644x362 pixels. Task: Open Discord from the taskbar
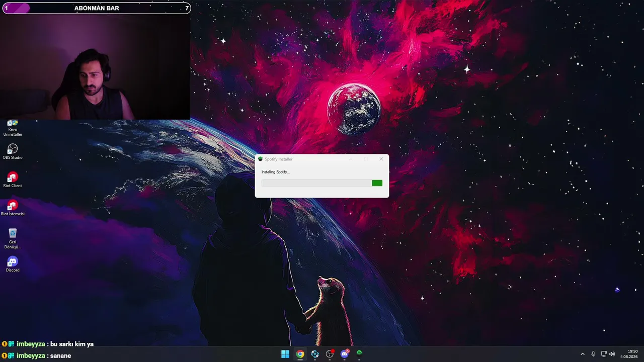(345, 354)
